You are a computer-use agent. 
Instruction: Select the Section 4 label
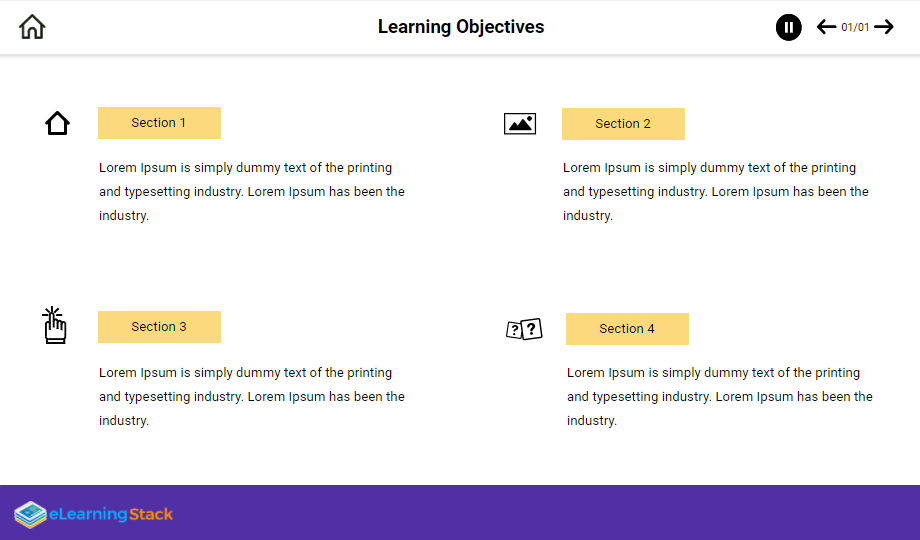(x=627, y=329)
